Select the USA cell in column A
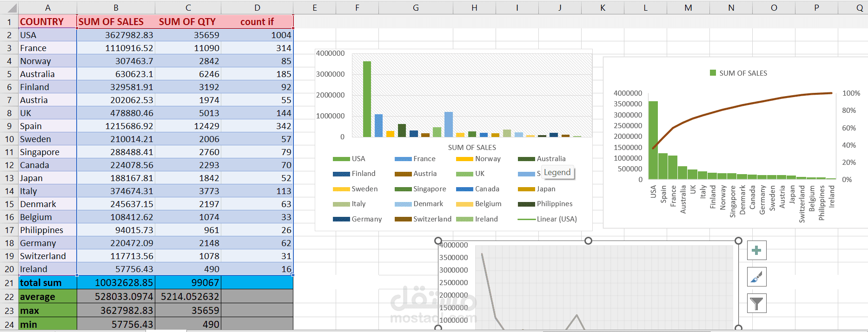This screenshot has width=868, height=332. [47, 35]
